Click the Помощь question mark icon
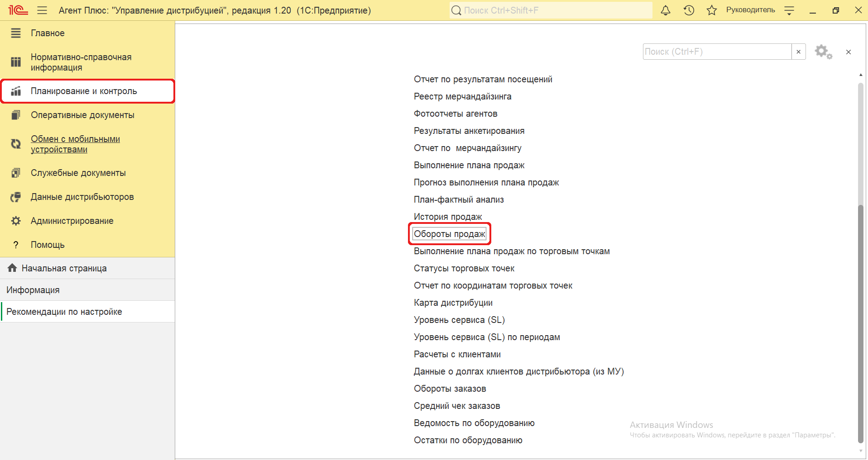 point(16,245)
